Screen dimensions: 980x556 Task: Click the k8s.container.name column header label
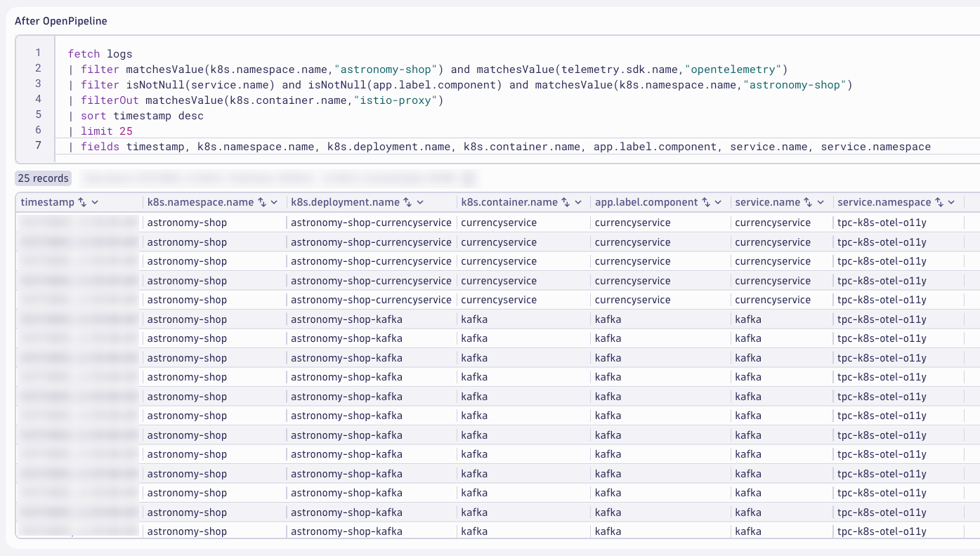(509, 202)
